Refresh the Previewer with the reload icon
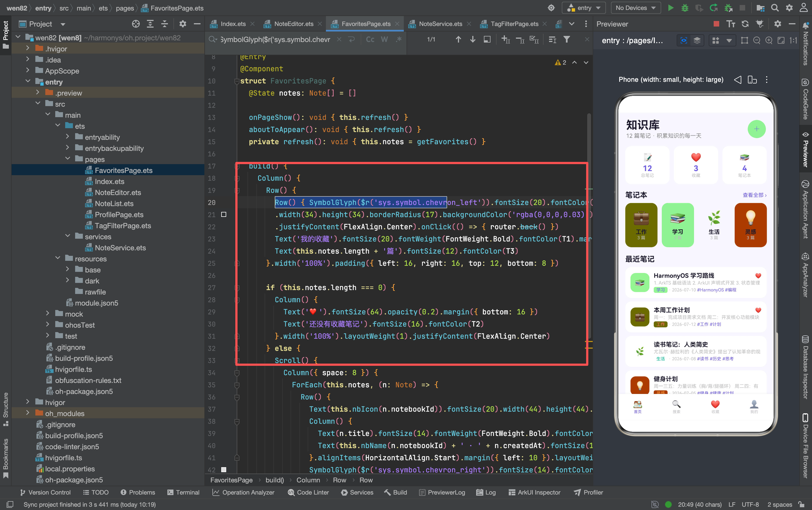The height and width of the screenshot is (510, 812). tap(745, 23)
